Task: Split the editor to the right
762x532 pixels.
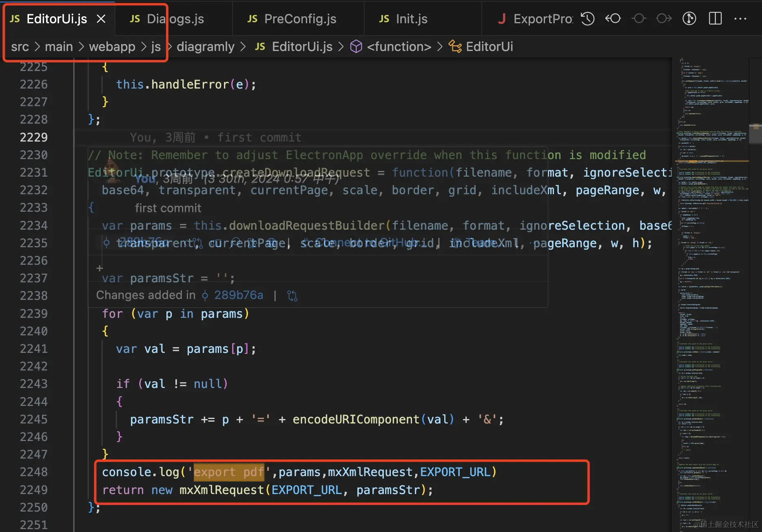Action: pos(715,19)
